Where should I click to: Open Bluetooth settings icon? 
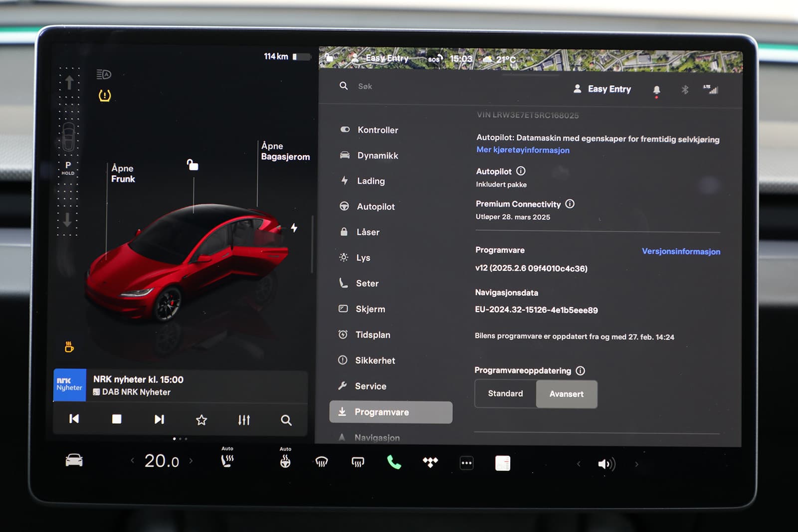click(x=685, y=90)
